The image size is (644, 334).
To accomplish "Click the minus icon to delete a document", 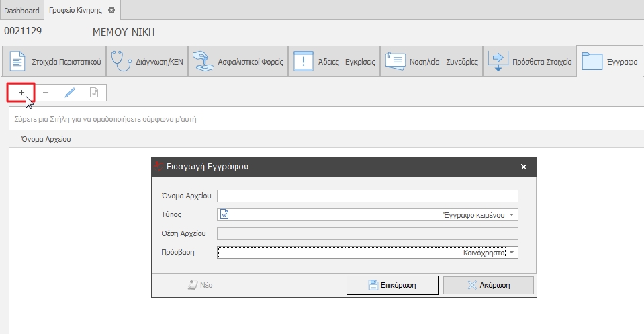I will [x=45, y=93].
